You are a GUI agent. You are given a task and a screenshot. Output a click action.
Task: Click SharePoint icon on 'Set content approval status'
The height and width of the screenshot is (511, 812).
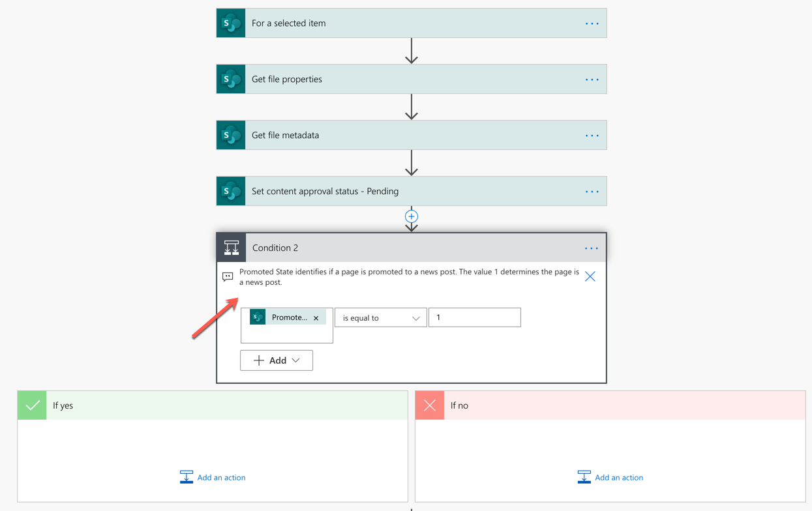[x=231, y=192]
